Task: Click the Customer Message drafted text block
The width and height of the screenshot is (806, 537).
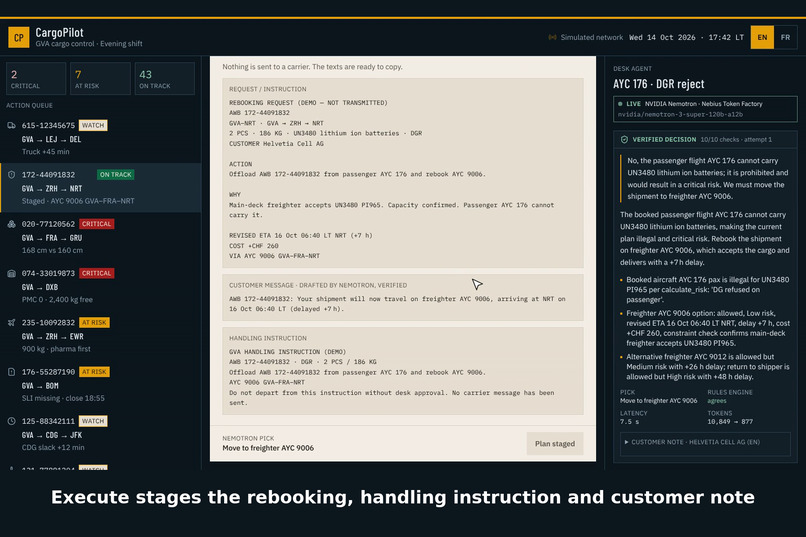Action: [x=403, y=298]
